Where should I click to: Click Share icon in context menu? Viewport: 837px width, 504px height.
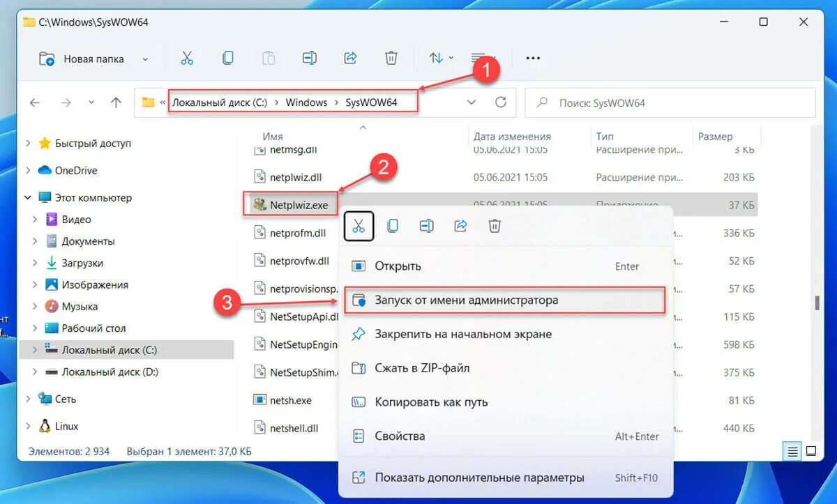460,226
